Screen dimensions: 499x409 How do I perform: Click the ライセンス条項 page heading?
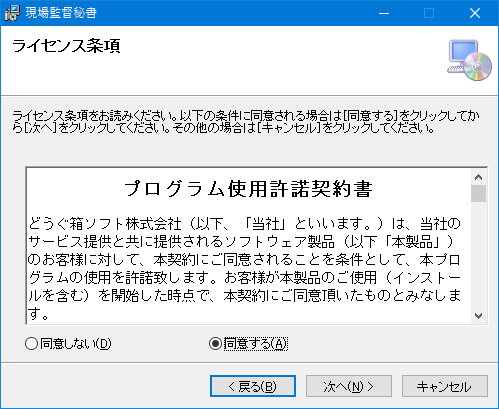(66, 46)
